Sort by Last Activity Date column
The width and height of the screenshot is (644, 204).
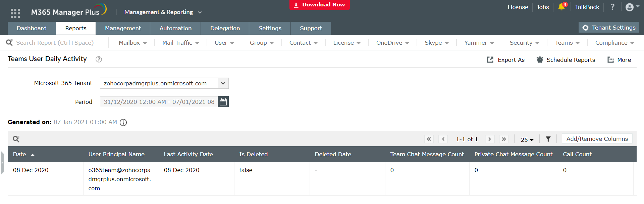[x=188, y=154]
